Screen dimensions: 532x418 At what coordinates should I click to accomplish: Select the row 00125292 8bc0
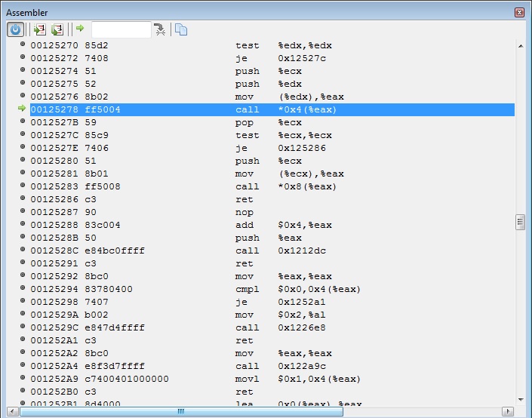point(272,276)
